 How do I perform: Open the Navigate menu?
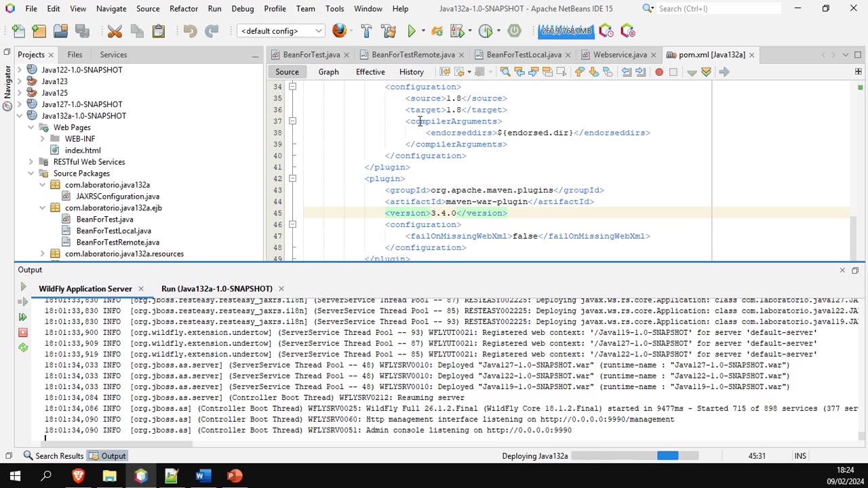point(111,9)
